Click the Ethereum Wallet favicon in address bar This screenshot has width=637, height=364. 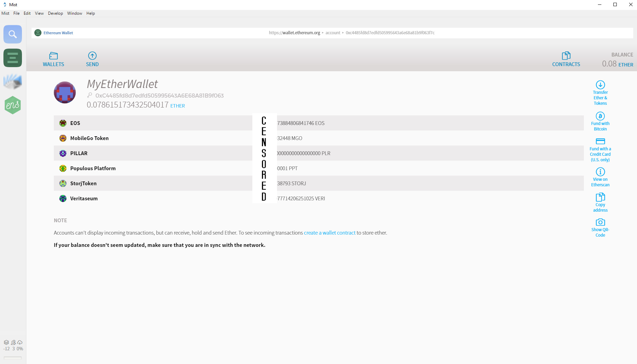coord(38,33)
